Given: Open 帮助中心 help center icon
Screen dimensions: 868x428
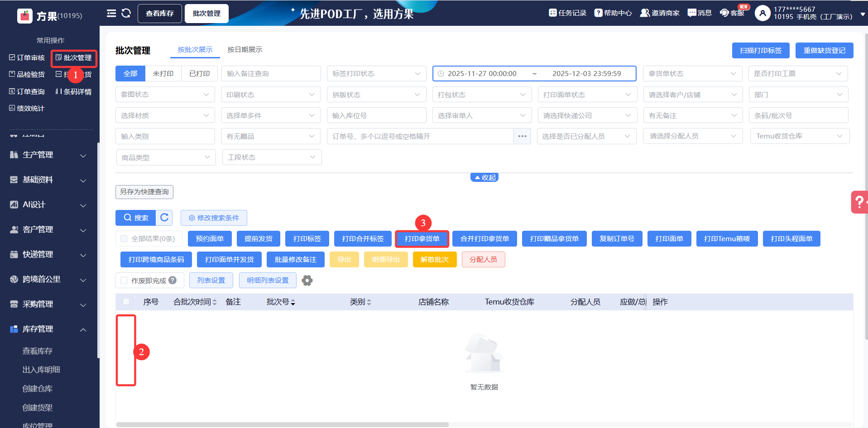Looking at the screenshot, I should [599, 13].
